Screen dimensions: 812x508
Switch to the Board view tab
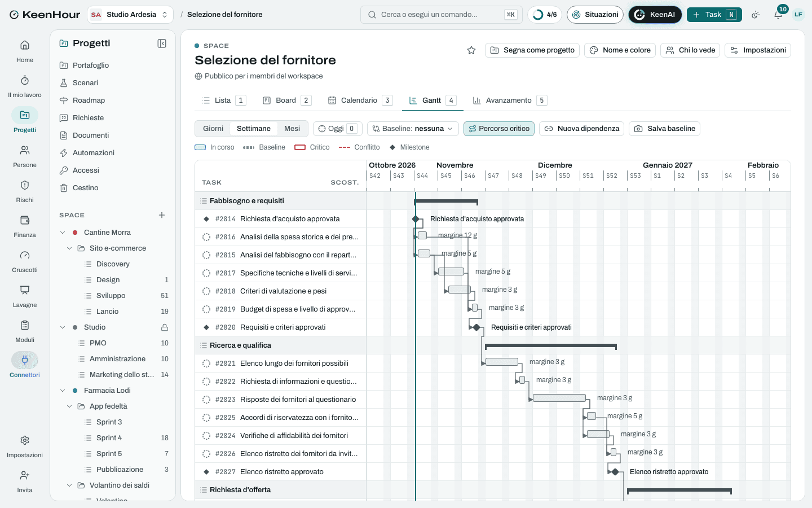[286, 100]
